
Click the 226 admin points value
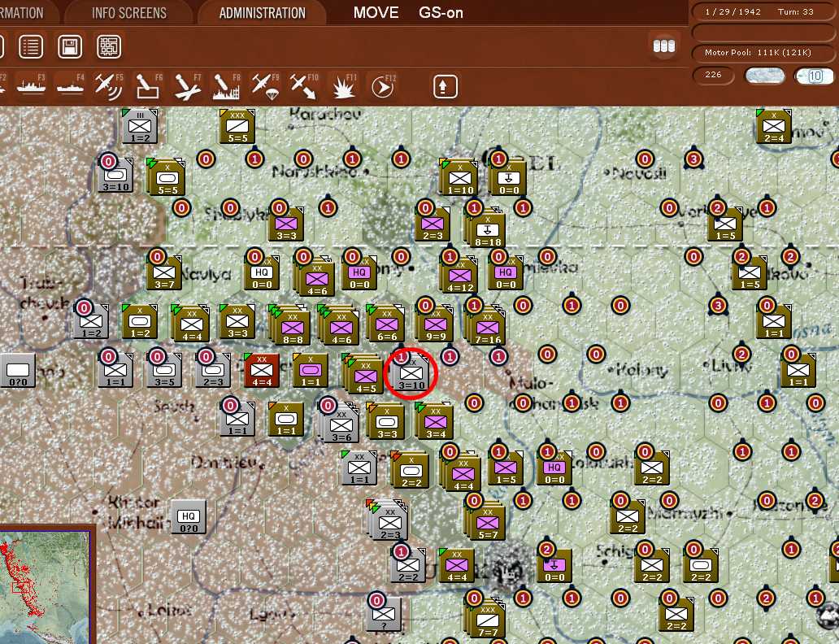[x=713, y=75]
